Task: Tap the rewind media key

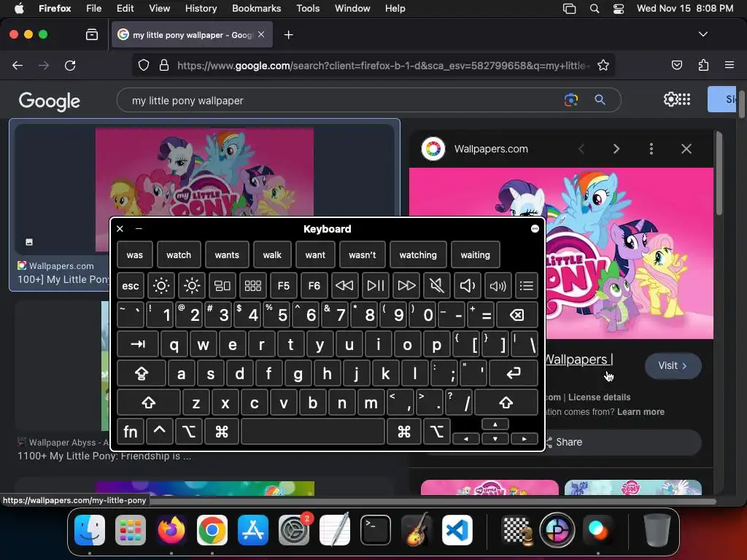Action: [344, 286]
